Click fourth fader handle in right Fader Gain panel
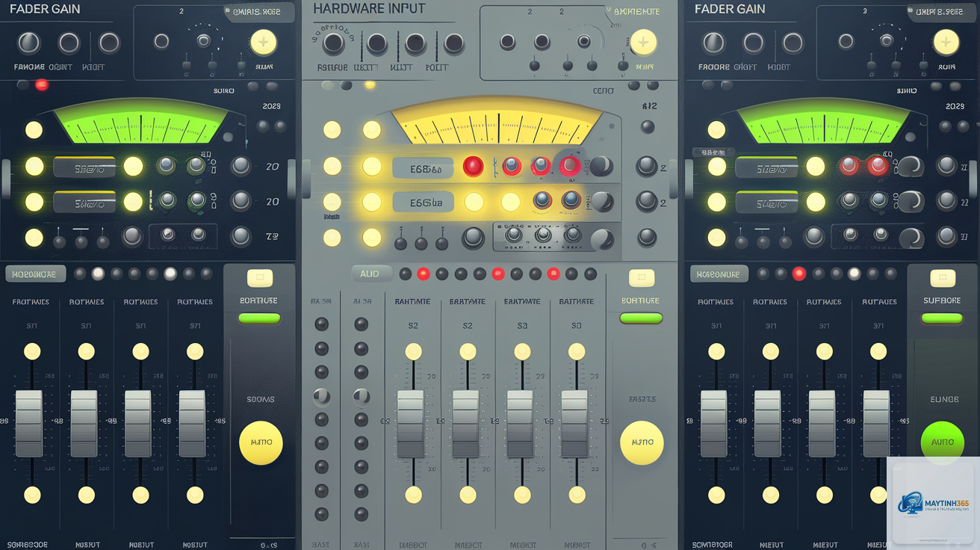Viewport: 980px width, 550px height. [x=876, y=424]
